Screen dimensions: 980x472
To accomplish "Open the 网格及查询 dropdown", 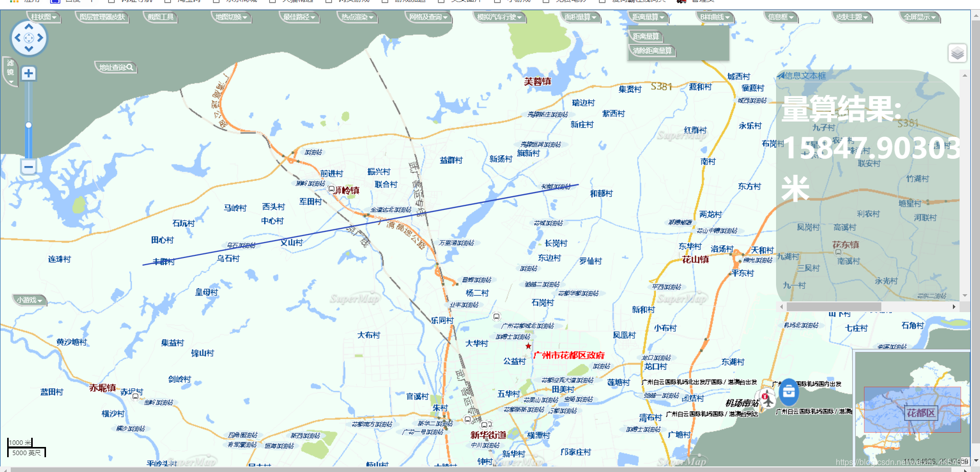I will [428, 17].
